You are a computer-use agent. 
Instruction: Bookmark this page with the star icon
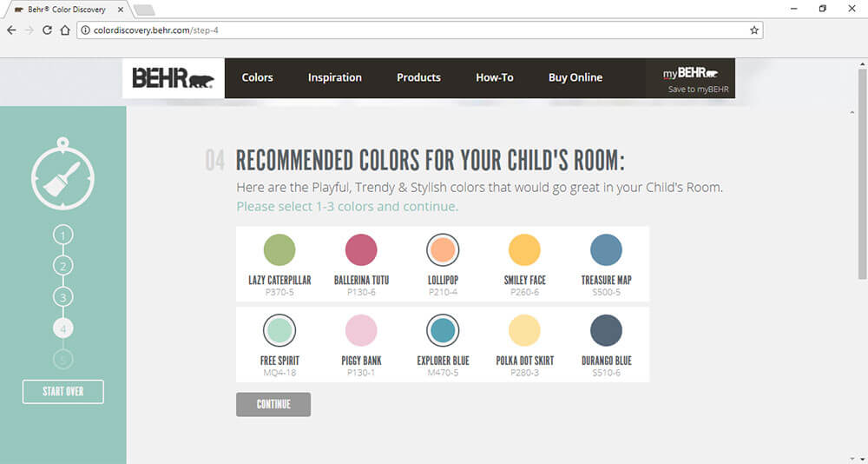754,30
